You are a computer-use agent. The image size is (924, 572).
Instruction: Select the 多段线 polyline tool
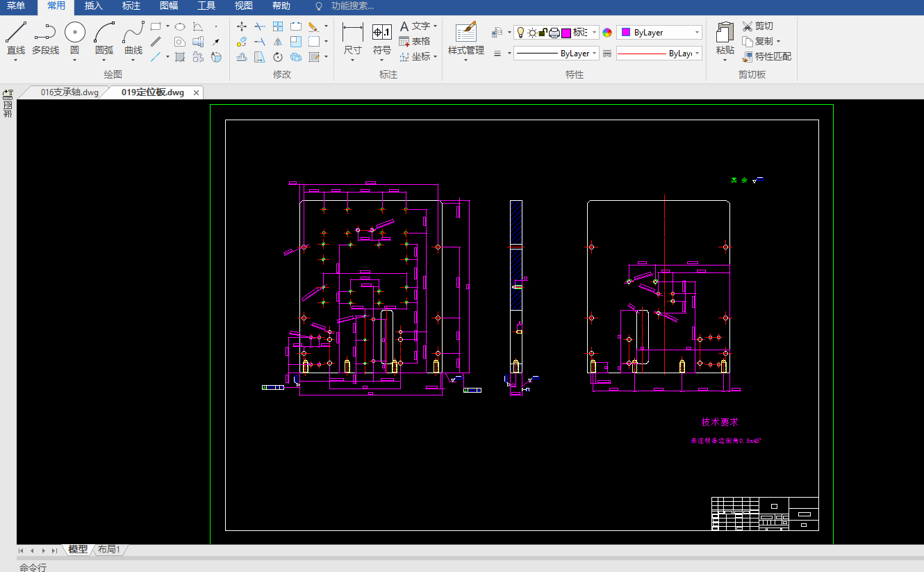point(45,38)
